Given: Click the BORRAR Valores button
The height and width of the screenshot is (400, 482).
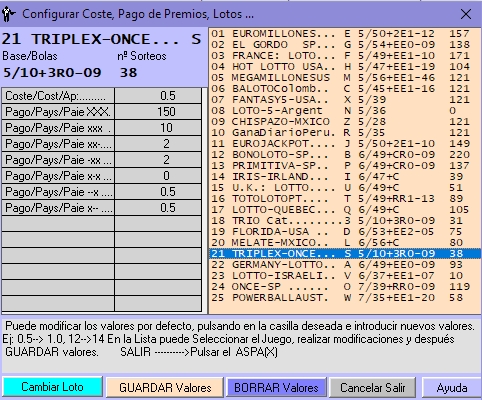Looking at the screenshot, I should coord(276,388).
